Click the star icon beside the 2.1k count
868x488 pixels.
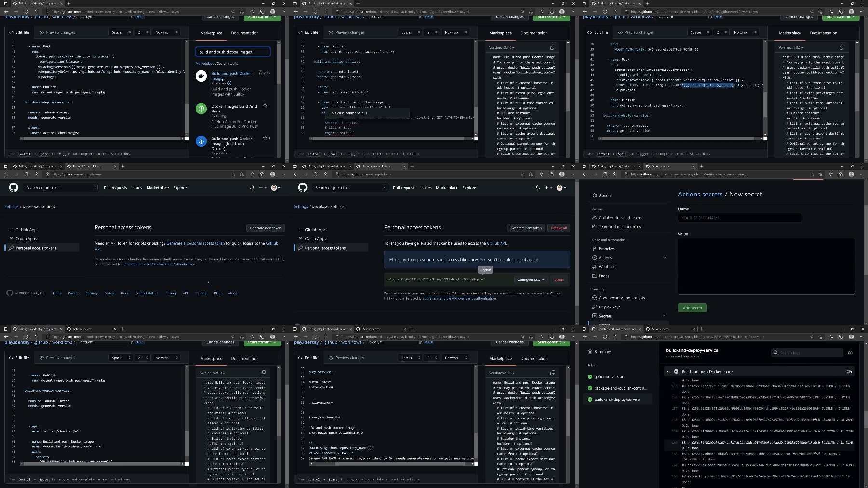pyautogui.click(x=261, y=73)
